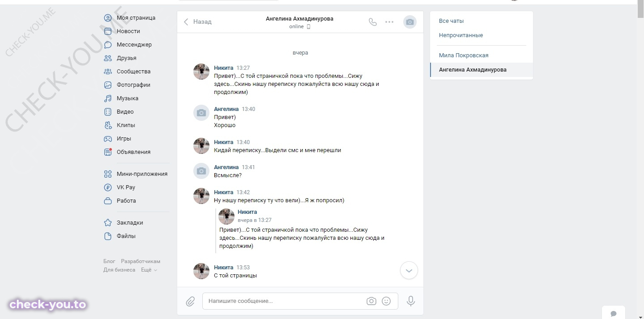The height and width of the screenshot is (319, 644).
Task: Open Клипы clips icon
Action: [108, 125]
